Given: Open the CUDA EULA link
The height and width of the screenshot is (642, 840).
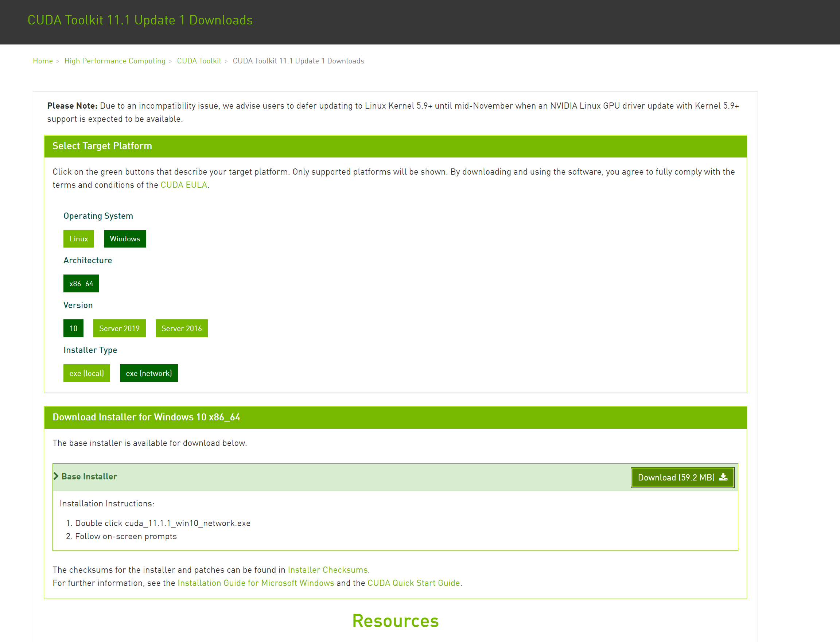Looking at the screenshot, I should pyautogui.click(x=184, y=185).
